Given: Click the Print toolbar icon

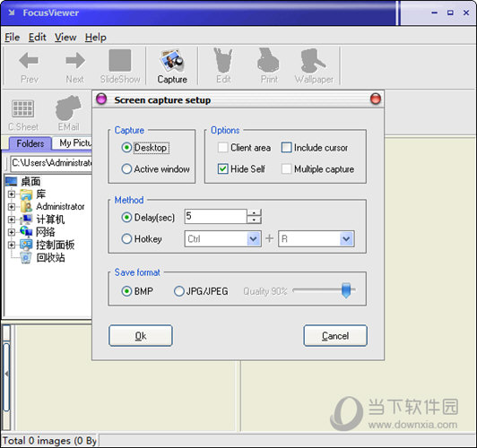Looking at the screenshot, I should [268, 61].
